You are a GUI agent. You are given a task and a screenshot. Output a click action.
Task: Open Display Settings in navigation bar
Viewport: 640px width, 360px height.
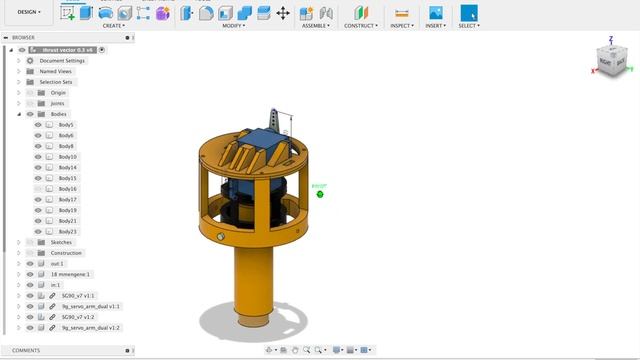[x=336, y=350]
